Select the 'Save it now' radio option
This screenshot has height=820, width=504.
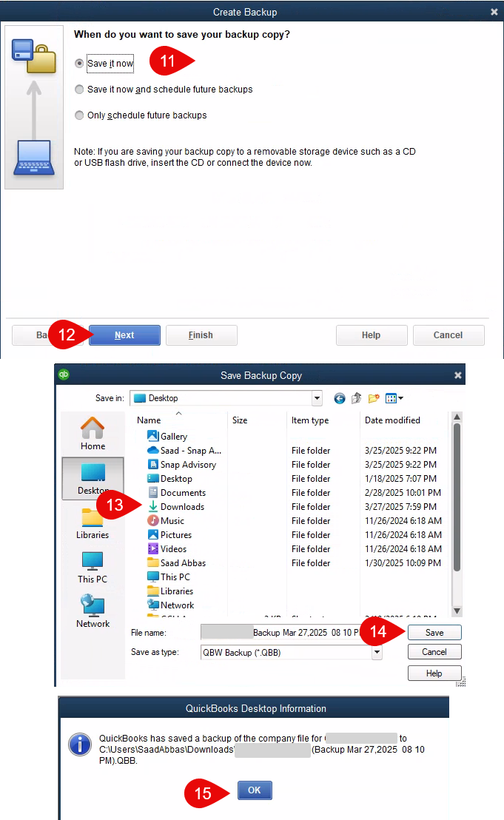point(79,64)
